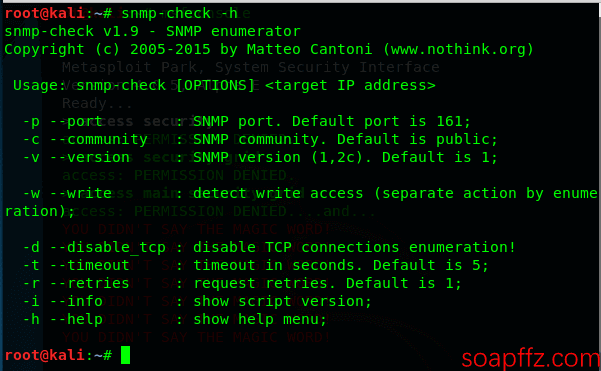Image resolution: width=601 pixels, height=371 pixels.
Task: Click the <target IP address> placeholder
Action: pyautogui.click(x=350, y=85)
